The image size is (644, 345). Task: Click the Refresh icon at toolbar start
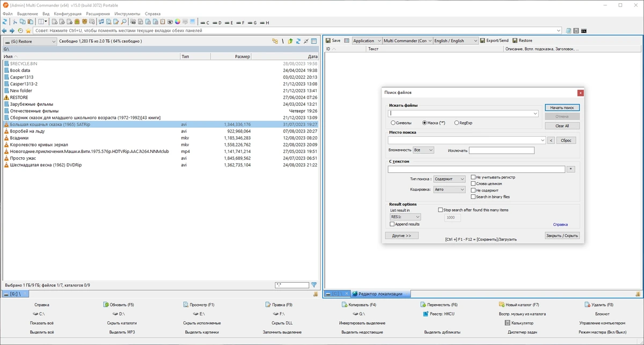(x=4, y=22)
